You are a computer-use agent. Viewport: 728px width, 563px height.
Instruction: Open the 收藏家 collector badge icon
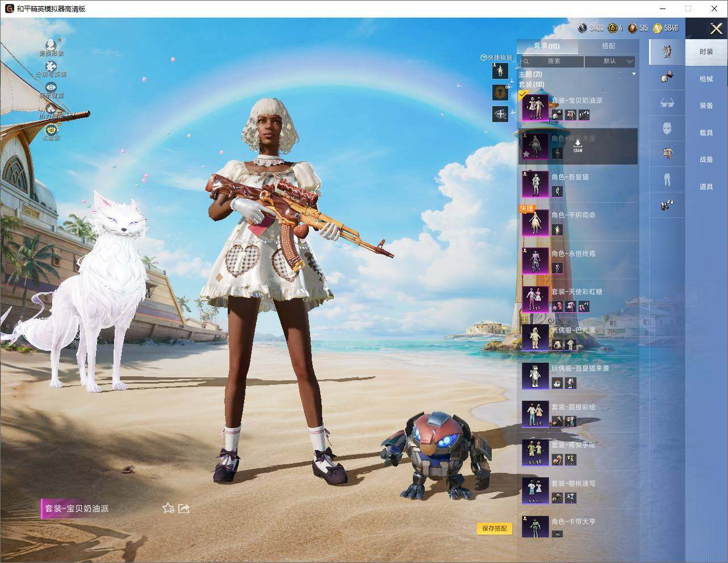click(x=51, y=129)
